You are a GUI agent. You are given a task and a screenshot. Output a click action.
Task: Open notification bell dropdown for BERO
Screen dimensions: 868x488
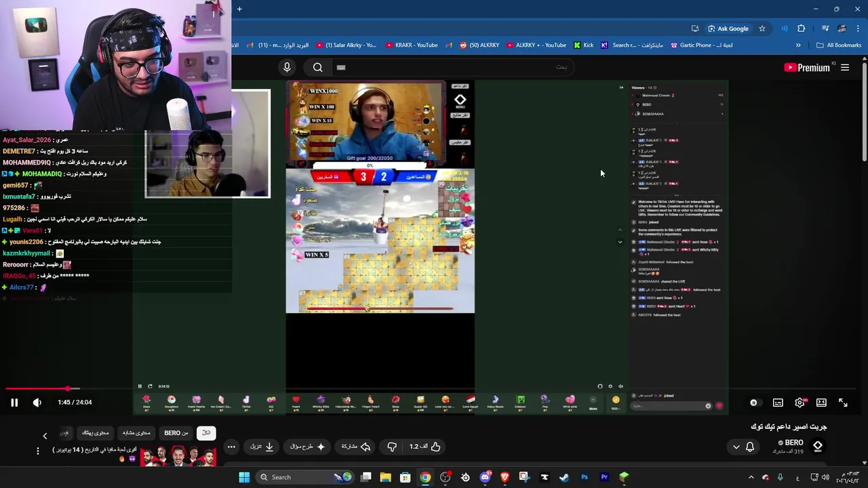(743, 447)
